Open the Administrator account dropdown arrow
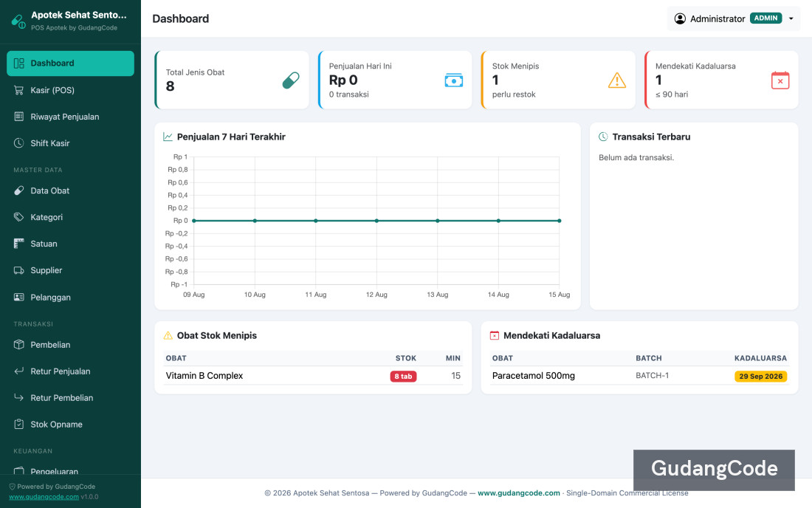The height and width of the screenshot is (508, 812). 791,18
